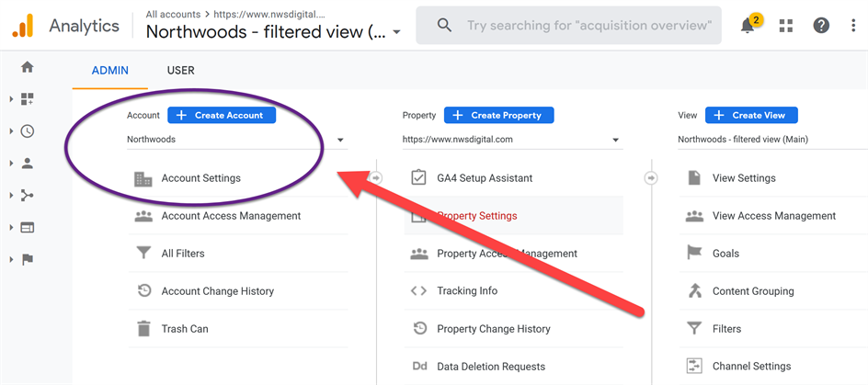The image size is (868, 385).
Task: Open Conversions flag icon in sidebar
Action: click(28, 259)
